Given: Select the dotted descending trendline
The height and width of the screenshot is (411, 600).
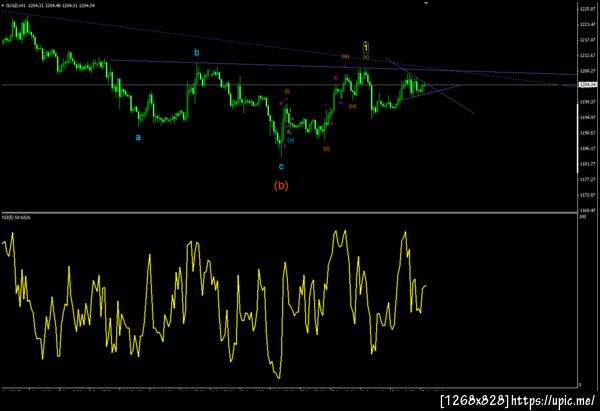Looking at the screenshot, I should tap(289, 49).
